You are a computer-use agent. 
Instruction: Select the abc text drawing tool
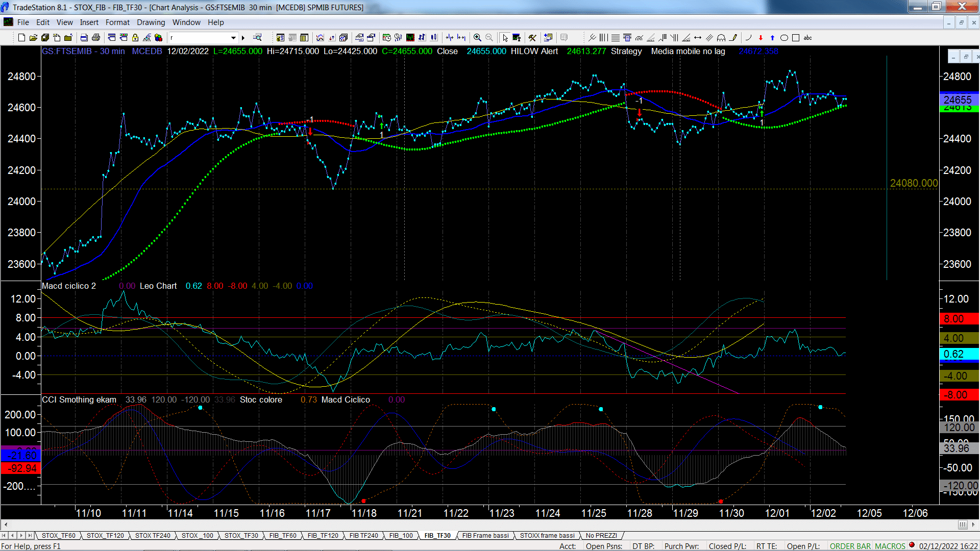pos(807,38)
